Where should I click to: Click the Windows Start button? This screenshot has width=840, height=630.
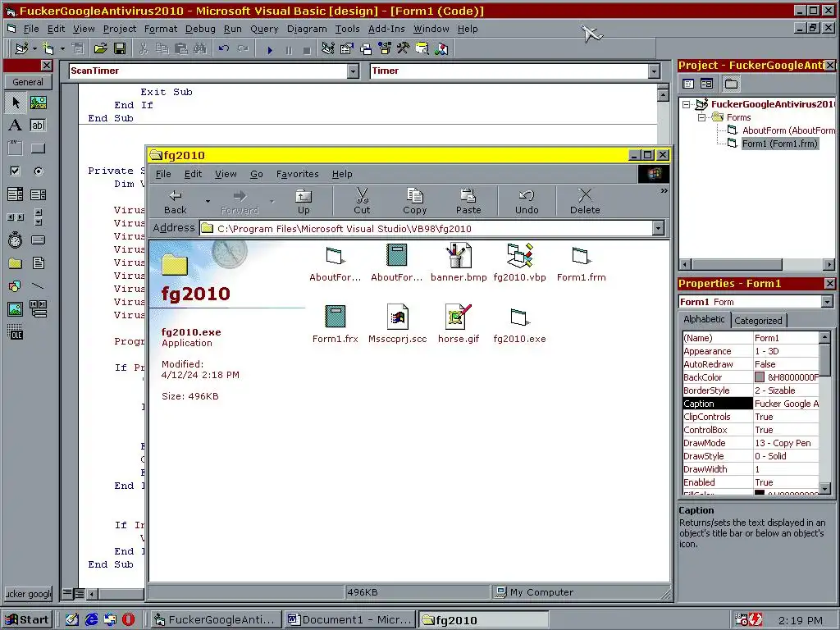[x=27, y=620]
